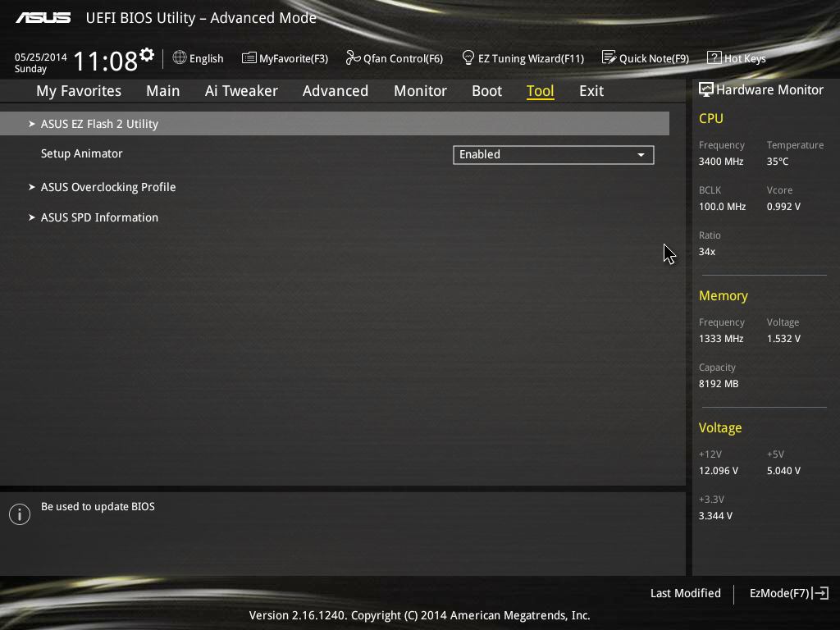Click the EzMode exit arrow icon
This screenshot has width=840, height=630.
click(820, 593)
